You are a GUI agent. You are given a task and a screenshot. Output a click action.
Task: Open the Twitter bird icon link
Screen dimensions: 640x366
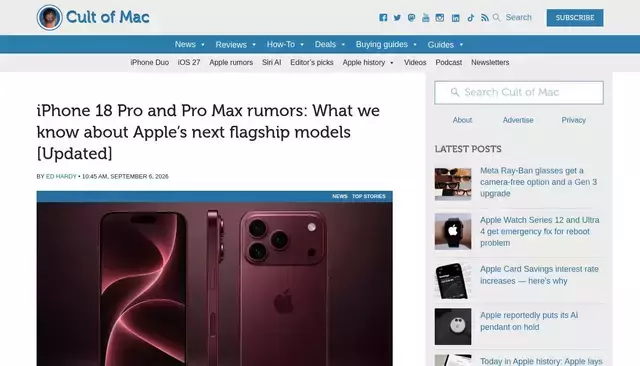tap(397, 18)
